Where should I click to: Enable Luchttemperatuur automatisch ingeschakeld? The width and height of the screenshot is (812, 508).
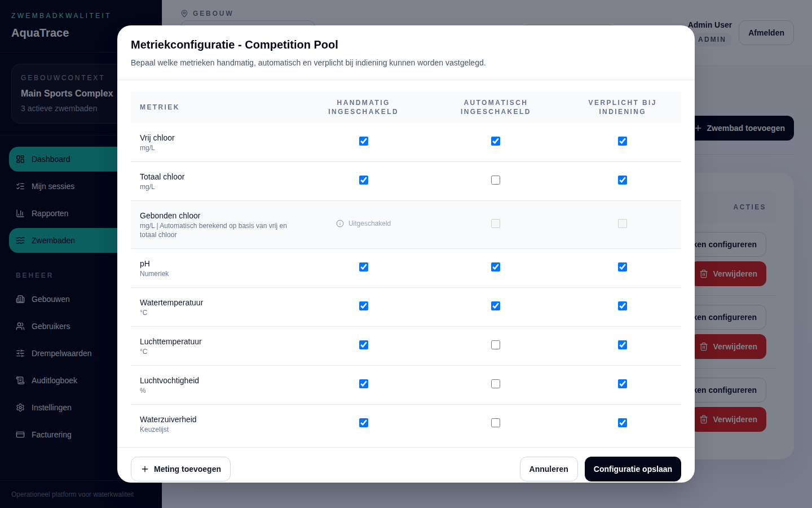point(496,345)
